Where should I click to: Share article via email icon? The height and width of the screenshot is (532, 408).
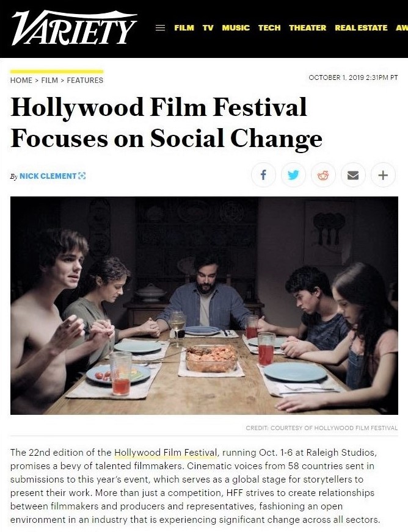coord(353,176)
